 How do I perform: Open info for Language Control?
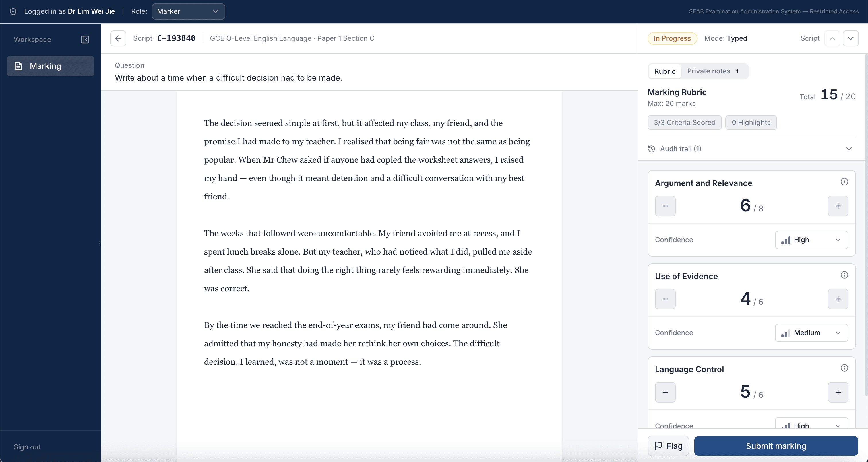pos(844,368)
